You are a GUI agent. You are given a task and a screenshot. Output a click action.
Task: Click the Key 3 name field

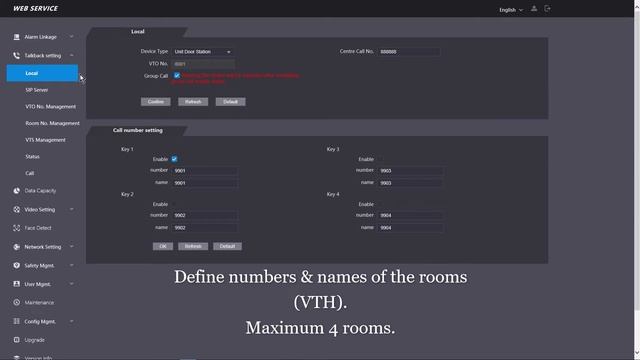click(411, 183)
